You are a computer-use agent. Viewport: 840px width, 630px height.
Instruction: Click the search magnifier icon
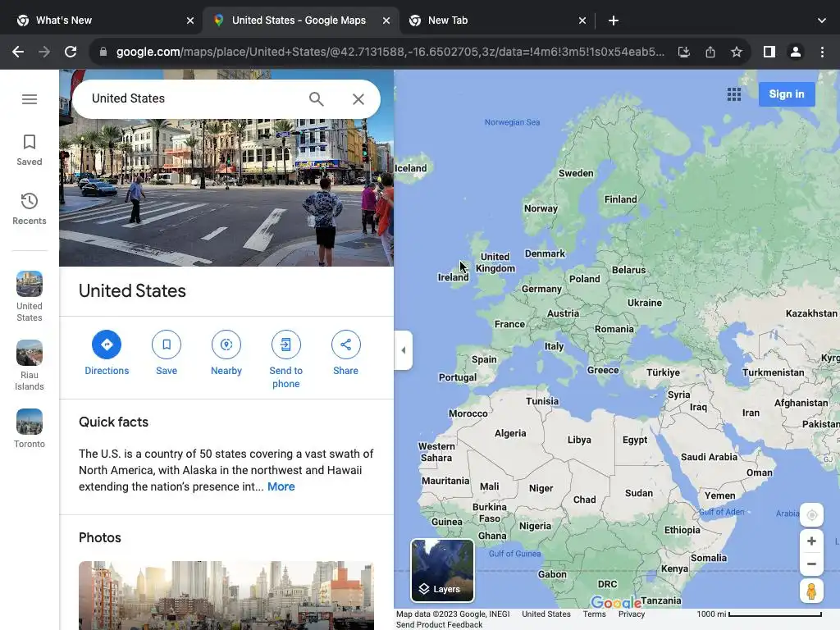pyautogui.click(x=316, y=99)
